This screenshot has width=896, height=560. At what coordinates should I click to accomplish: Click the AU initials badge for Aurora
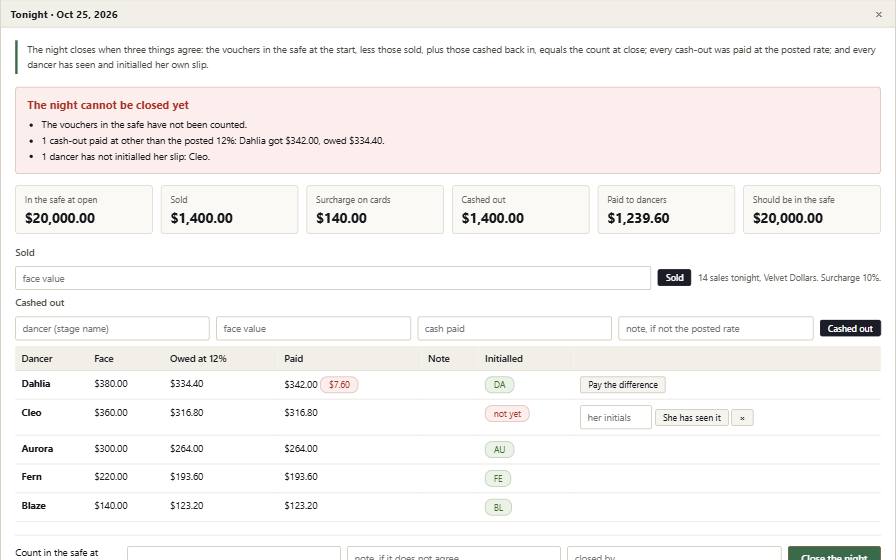[x=499, y=450]
